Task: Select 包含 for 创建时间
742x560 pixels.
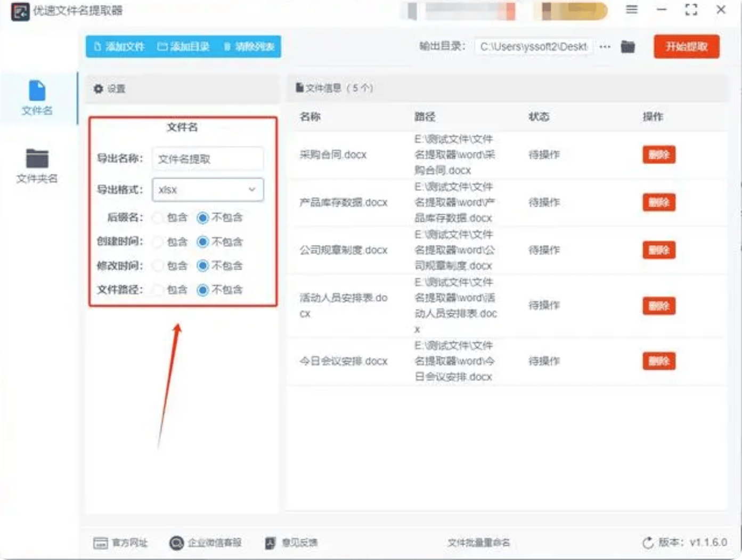Action: pyautogui.click(x=158, y=242)
